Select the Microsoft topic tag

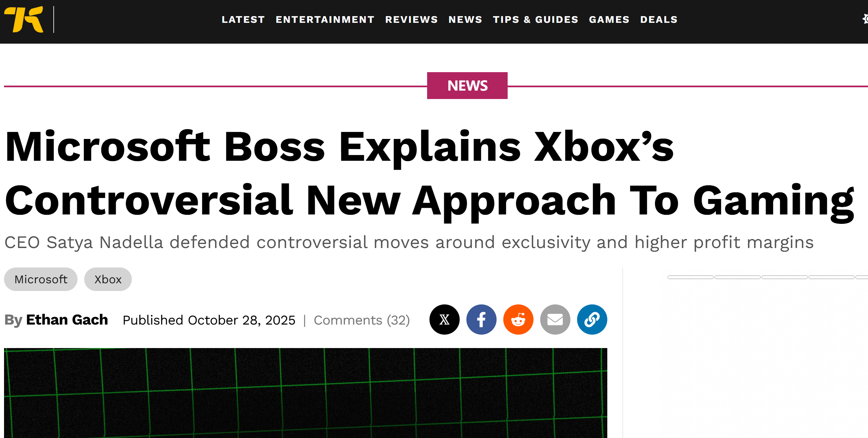(x=41, y=279)
